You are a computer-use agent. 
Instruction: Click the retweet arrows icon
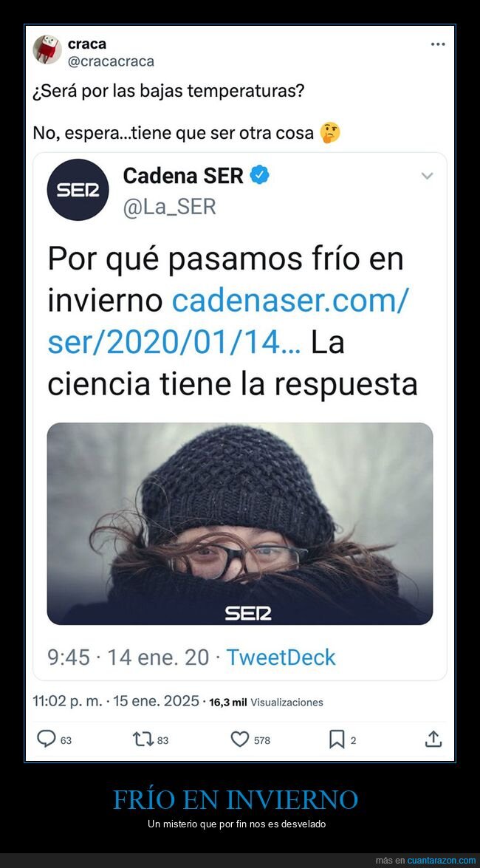[143, 739]
